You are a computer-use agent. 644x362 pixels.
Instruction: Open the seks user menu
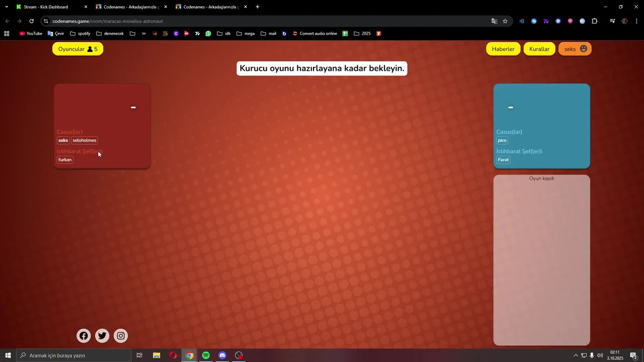point(575,49)
